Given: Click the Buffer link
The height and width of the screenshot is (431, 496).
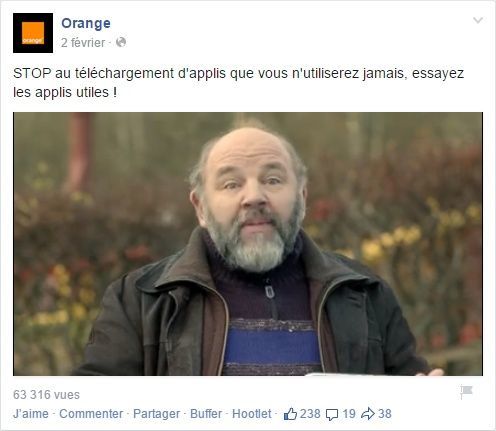Looking at the screenshot, I should pos(206,414).
